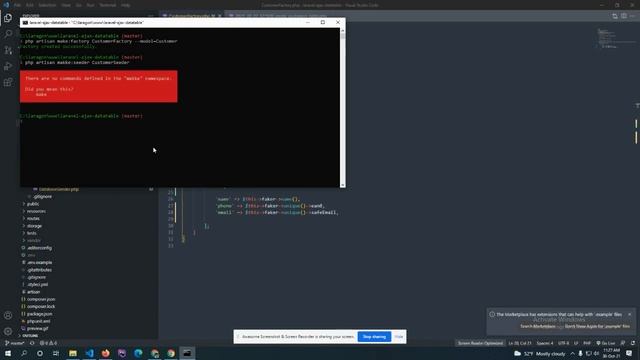Expand the tests folder
The width and height of the screenshot is (640, 360).
click(31, 233)
